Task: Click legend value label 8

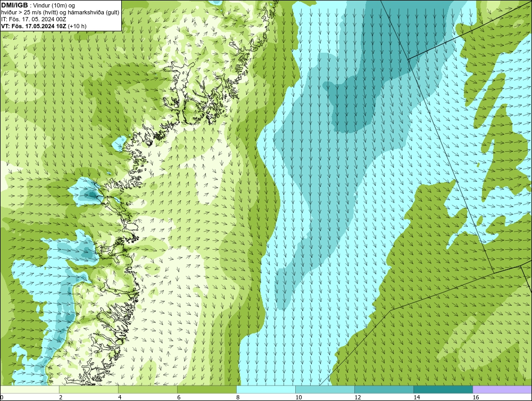Action: click(238, 397)
